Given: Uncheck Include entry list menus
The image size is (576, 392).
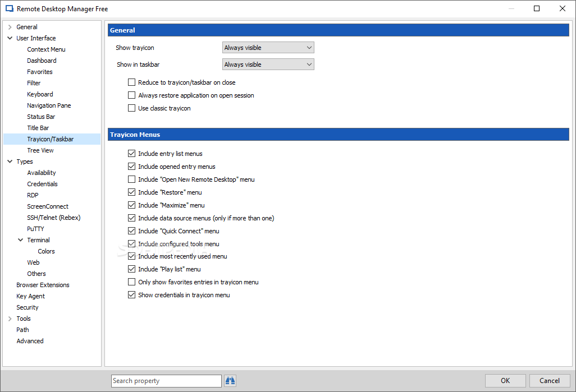Looking at the screenshot, I should tap(131, 154).
